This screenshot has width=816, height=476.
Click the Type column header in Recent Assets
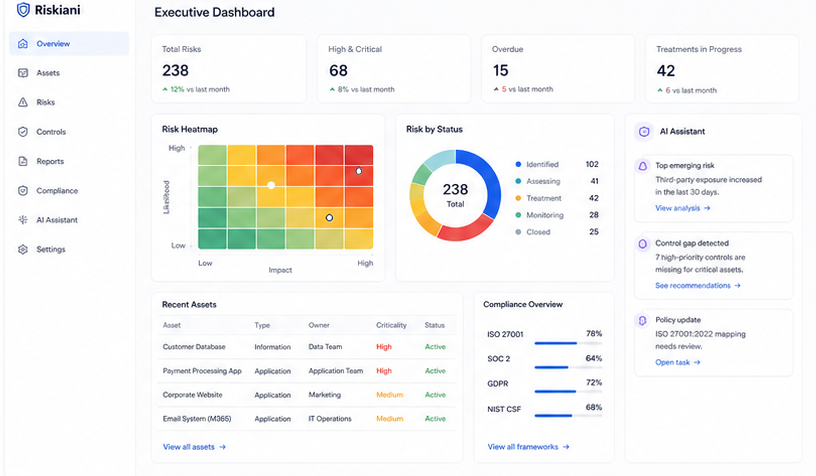[262, 325]
